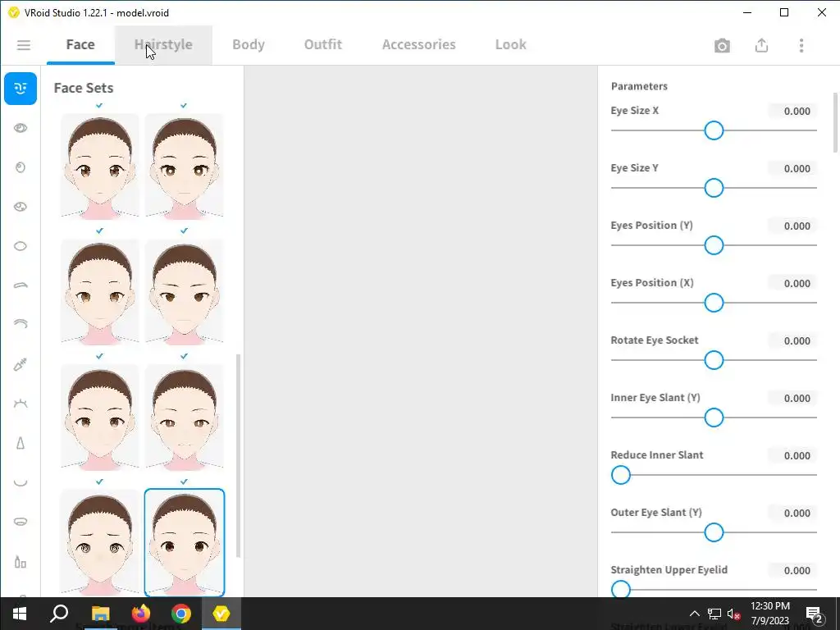Switch to the Look tab
Screen dimensions: 840x630
(x=510, y=44)
